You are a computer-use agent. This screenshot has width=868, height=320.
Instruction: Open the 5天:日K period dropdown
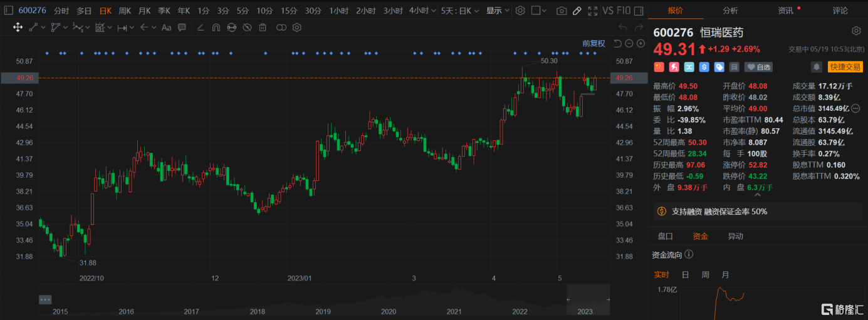point(460,11)
